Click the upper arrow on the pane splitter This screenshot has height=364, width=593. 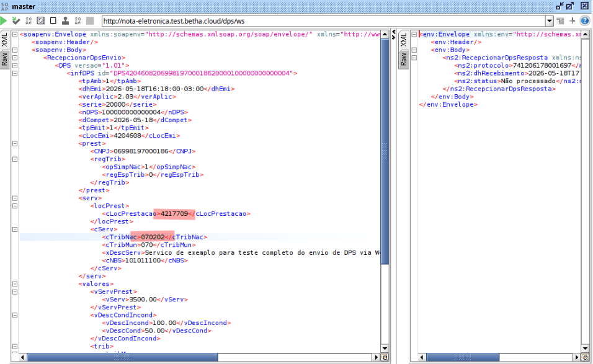tap(394, 32)
